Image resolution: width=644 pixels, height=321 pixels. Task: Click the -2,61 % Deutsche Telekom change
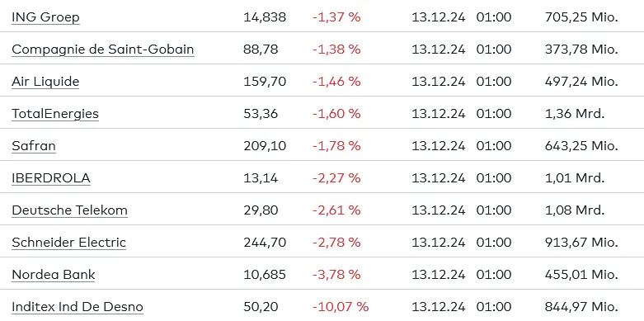336,210
